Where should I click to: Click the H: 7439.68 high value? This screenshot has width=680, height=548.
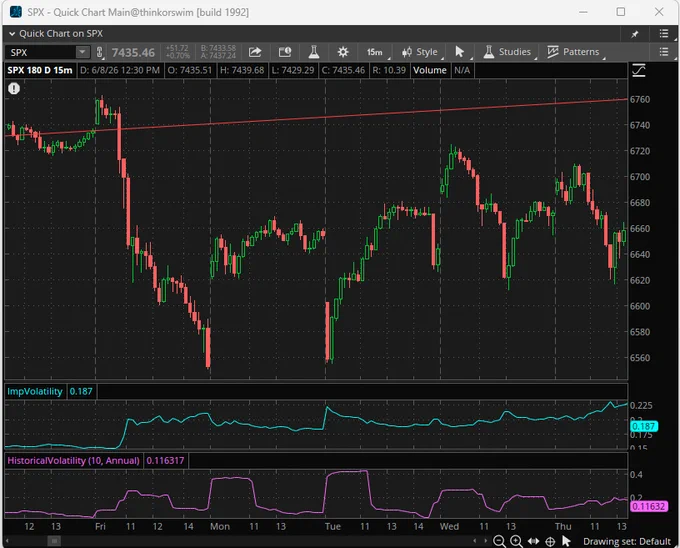tap(242, 70)
